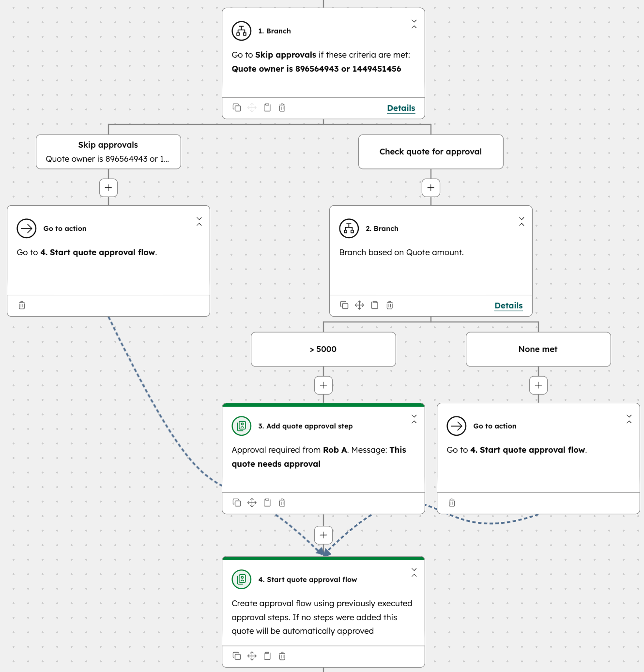
Task: Open Details for "1. Branch"
Action: [x=401, y=108]
